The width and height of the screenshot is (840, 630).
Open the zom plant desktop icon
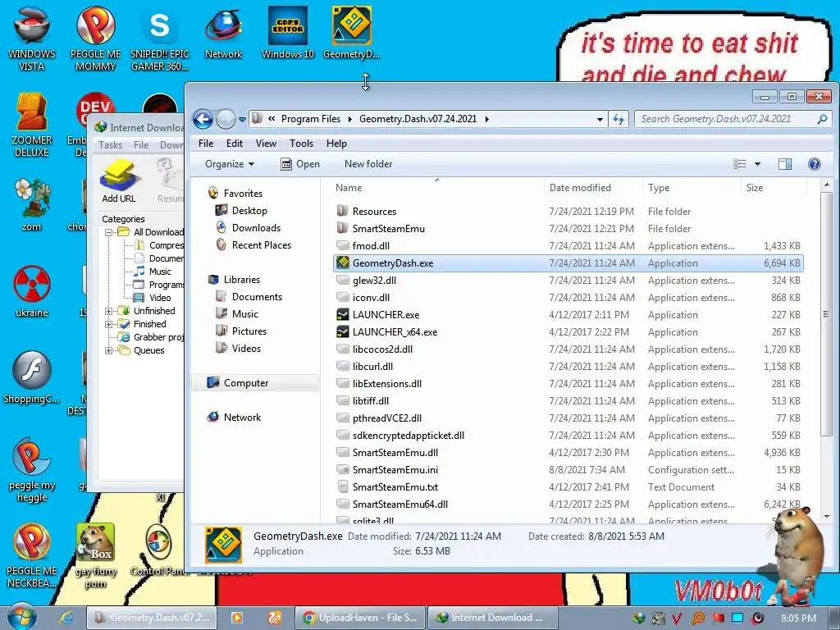(x=32, y=204)
